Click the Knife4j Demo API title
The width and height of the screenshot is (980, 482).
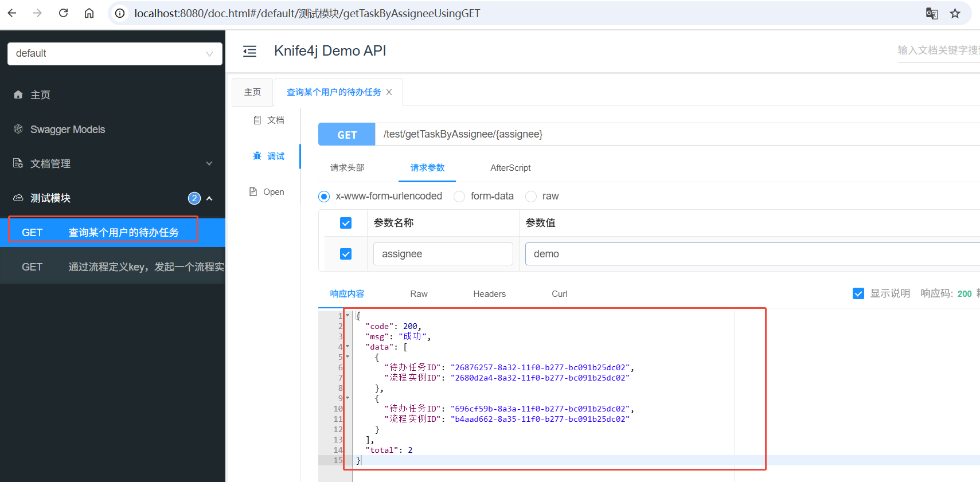click(330, 51)
